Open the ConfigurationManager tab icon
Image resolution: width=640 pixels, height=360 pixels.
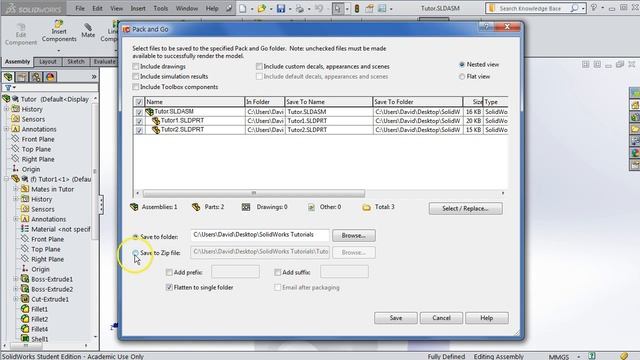[x=36, y=77]
